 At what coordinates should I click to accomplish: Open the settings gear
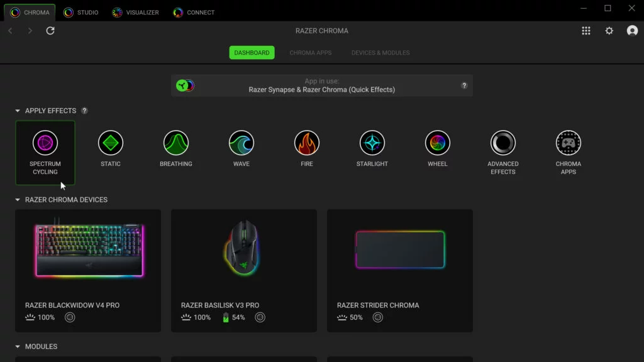(609, 31)
